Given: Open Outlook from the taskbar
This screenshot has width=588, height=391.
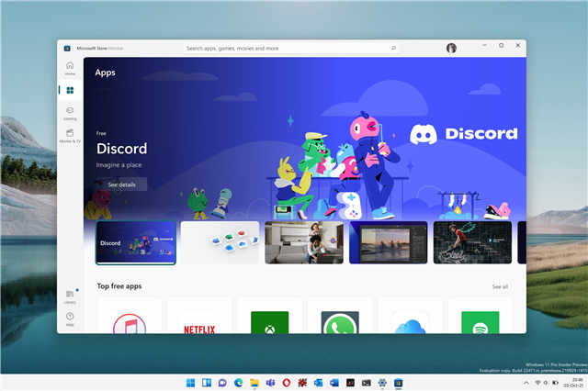Looking at the screenshot, I should pos(319,383).
